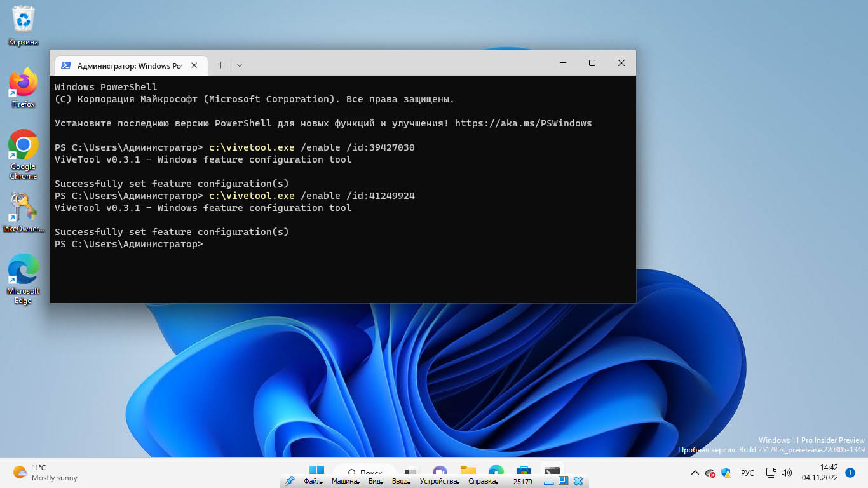Open the Справка menu in VirtualBox toolbar
Screen dimensions: 868x488
tap(483, 482)
